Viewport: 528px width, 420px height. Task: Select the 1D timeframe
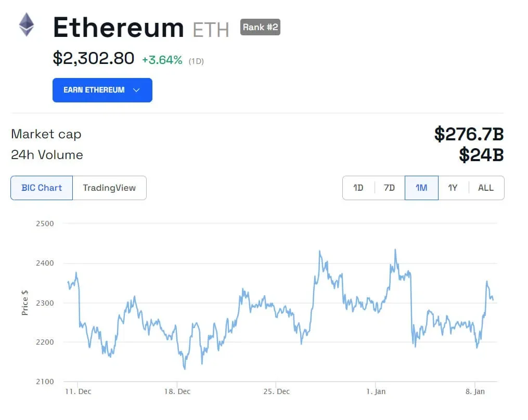coord(358,188)
